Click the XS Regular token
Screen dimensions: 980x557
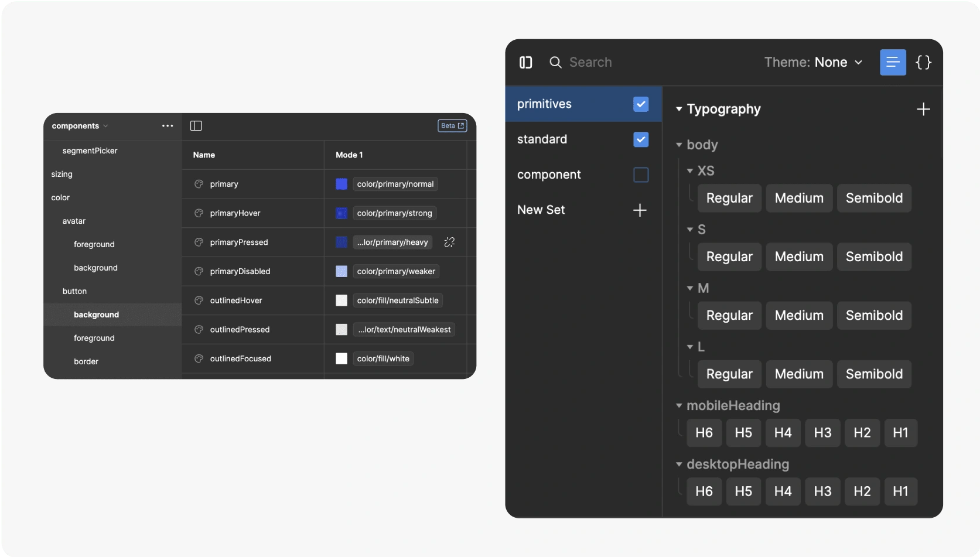tap(729, 198)
